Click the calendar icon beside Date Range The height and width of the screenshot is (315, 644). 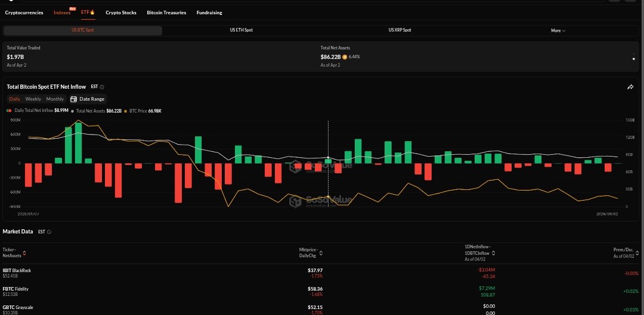tap(73, 99)
